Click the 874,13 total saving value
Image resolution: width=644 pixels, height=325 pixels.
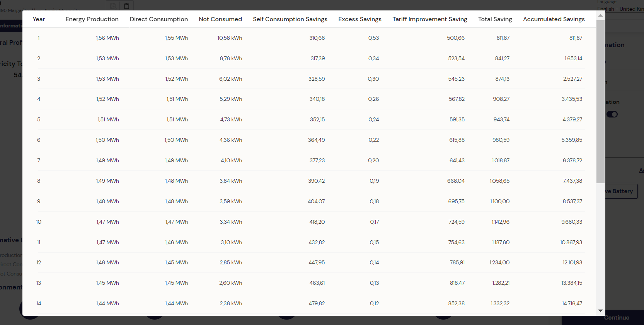coord(502,79)
